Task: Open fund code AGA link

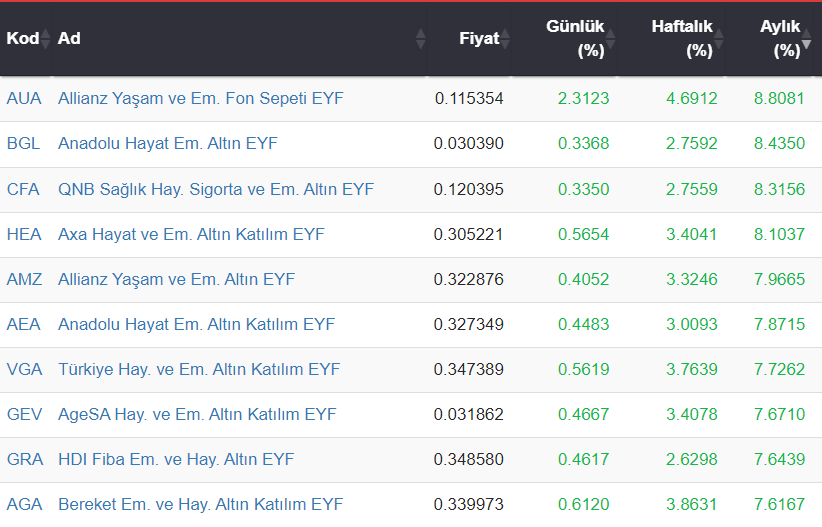Action: [x=25, y=505]
